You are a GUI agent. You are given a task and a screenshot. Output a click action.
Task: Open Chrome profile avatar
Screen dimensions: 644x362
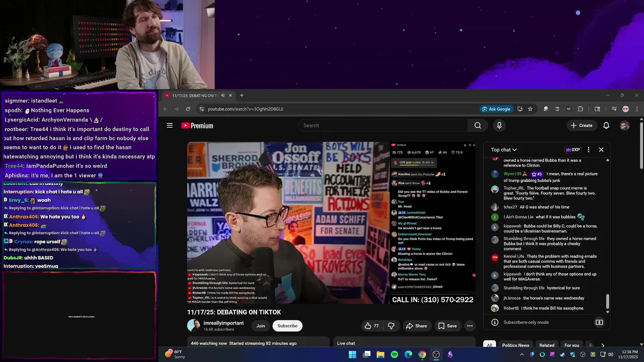tap(625, 109)
